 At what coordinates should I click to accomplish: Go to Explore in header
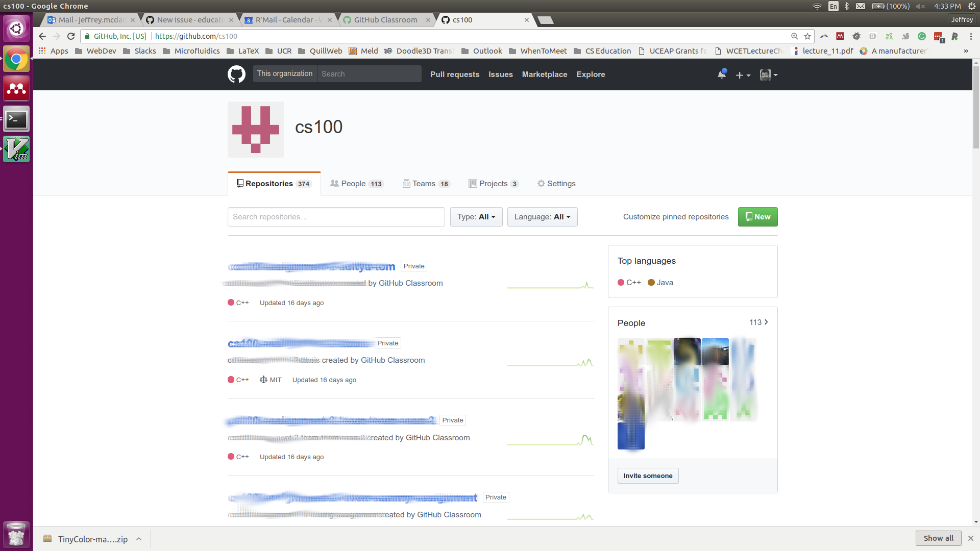click(x=591, y=74)
